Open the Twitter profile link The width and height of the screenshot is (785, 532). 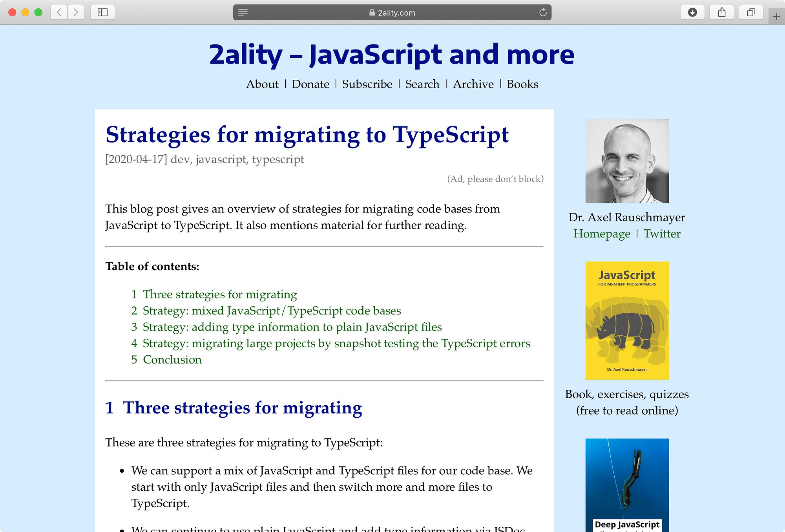(x=662, y=234)
